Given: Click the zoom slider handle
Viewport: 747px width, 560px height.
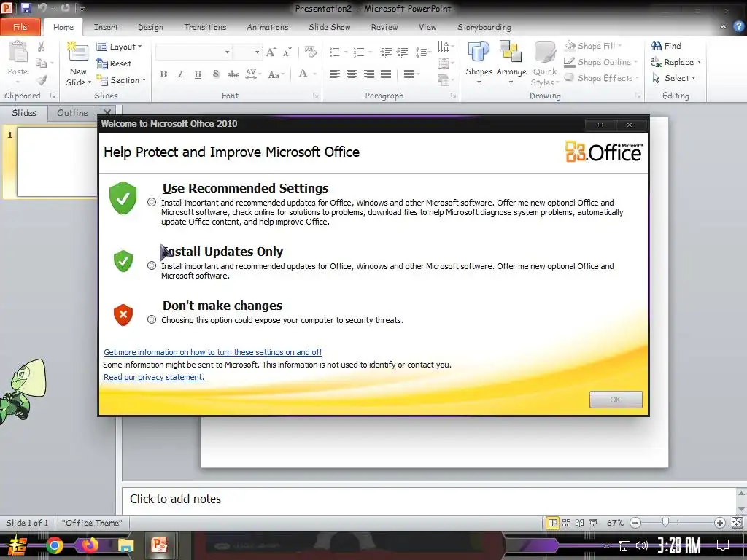Looking at the screenshot, I should 665,522.
